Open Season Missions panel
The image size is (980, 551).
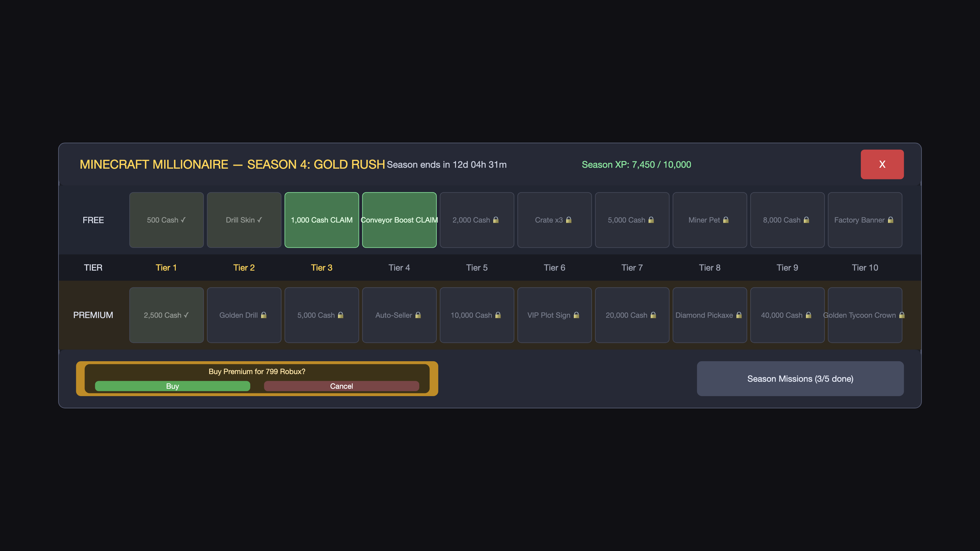pyautogui.click(x=800, y=378)
